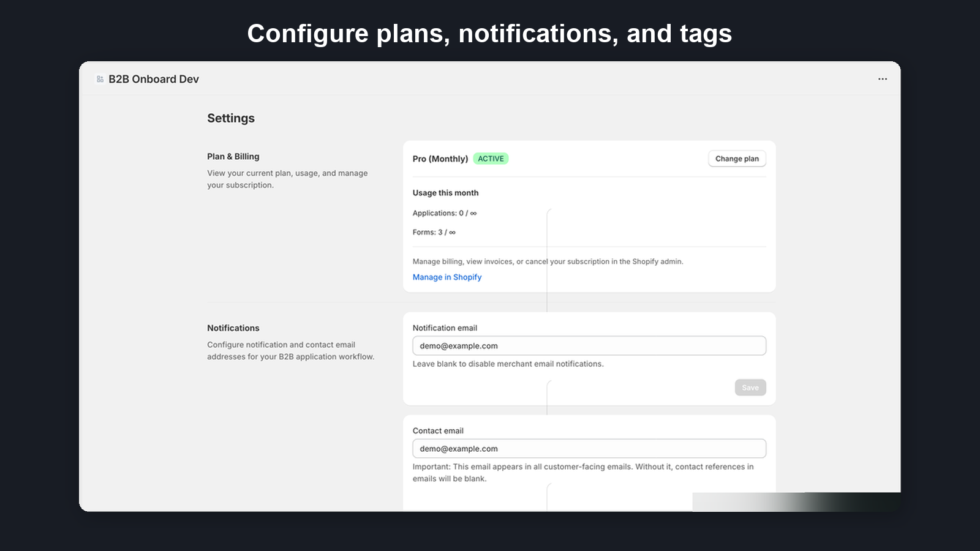Click the Notifications section label

click(233, 328)
